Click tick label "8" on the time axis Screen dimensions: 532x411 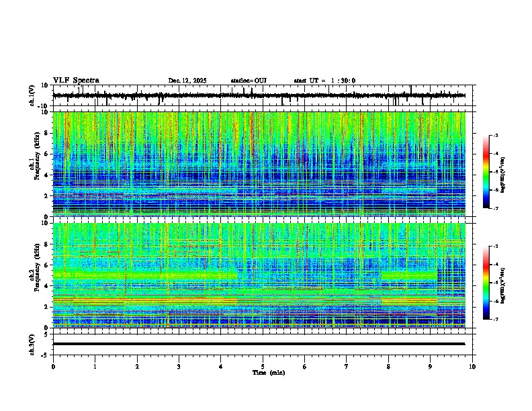[x=388, y=367]
